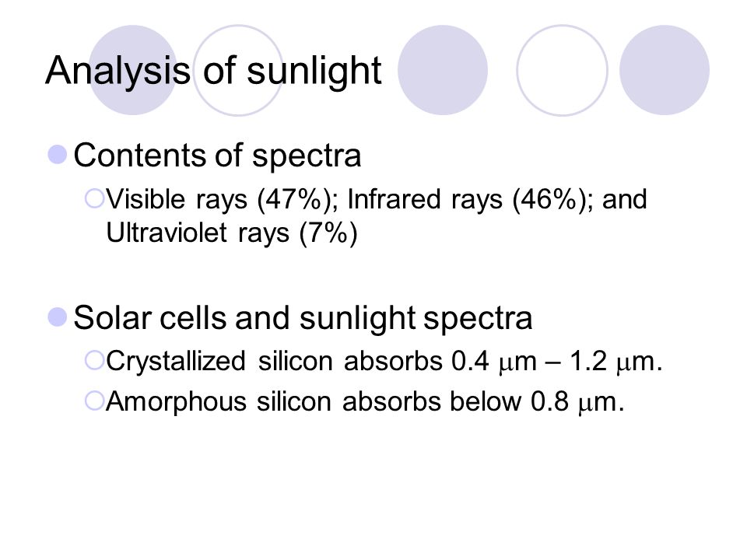Select the filled bullet beside 'Solar cells and sunlight spectra'
The height and width of the screenshot is (560, 747).
point(58,317)
